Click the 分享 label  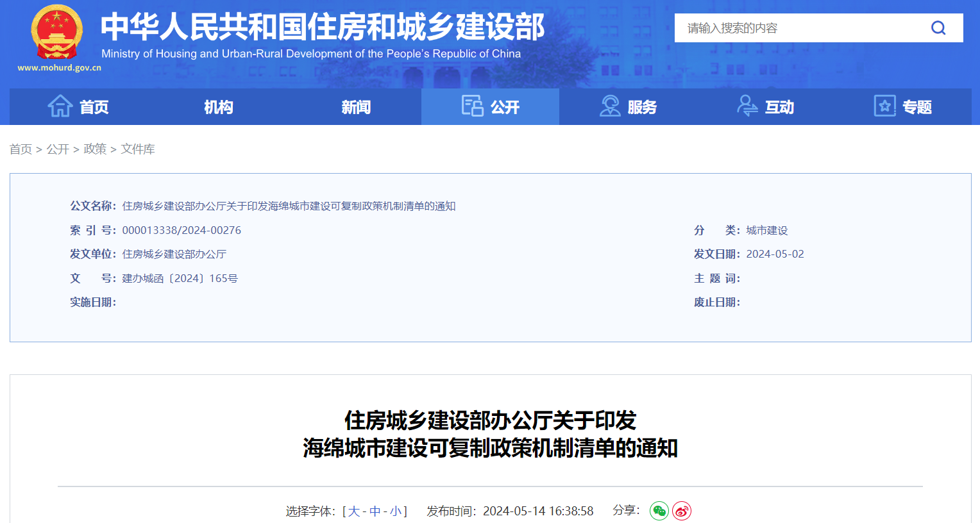coord(626,510)
